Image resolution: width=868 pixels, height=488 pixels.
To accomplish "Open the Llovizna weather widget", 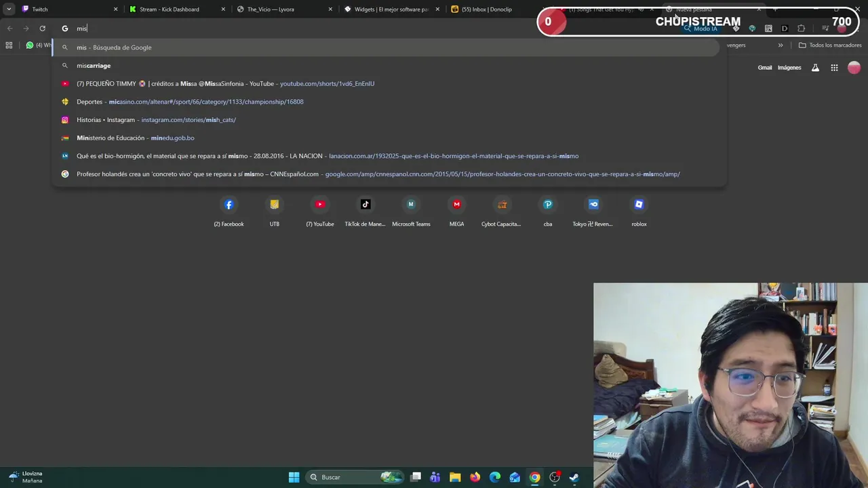I will tap(27, 477).
